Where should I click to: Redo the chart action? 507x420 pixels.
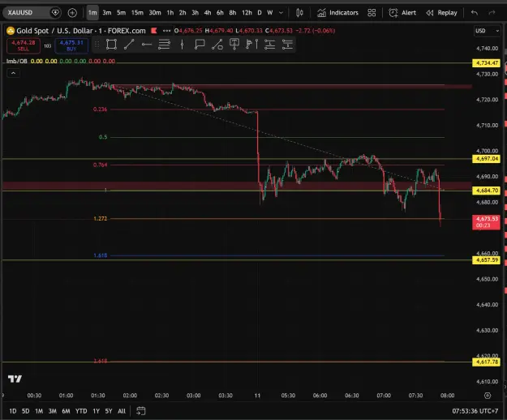tap(492, 13)
